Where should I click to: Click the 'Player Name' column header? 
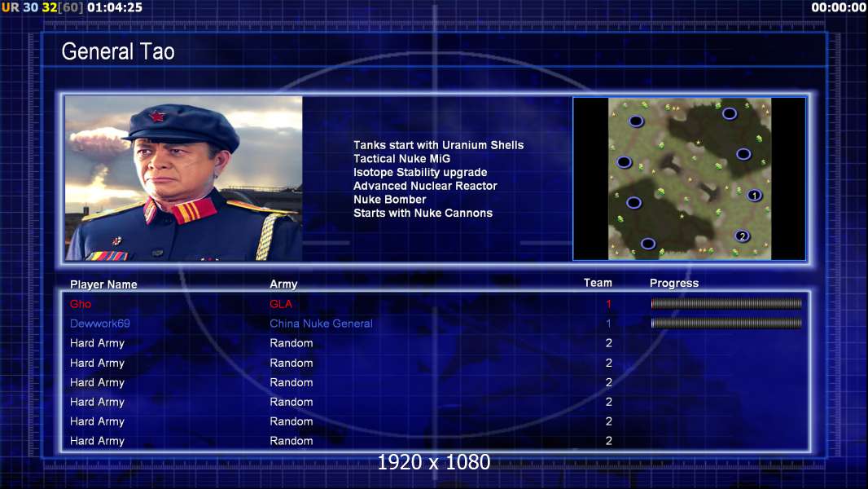tap(103, 284)
